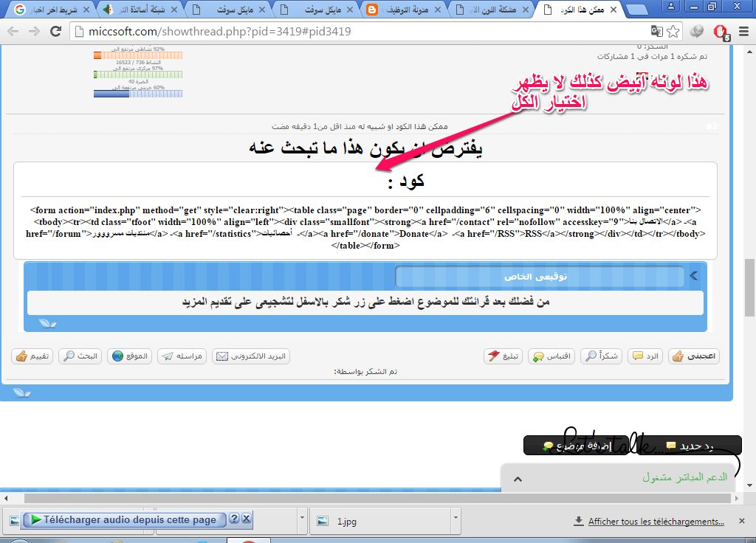Image resolution: width=756 pixels, height=543 pixels.
Task: Click the translate icon in address bar
Action: coord(656,32)
